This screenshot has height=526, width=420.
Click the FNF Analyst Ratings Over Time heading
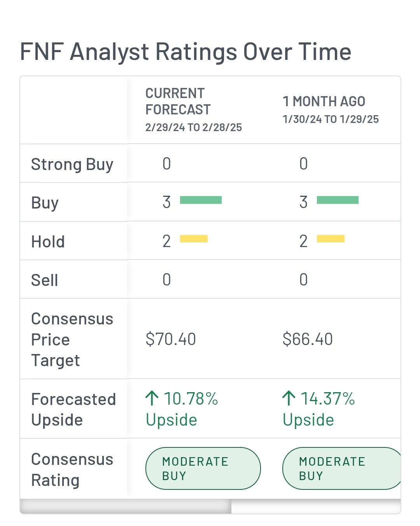(x=185, y=52)
